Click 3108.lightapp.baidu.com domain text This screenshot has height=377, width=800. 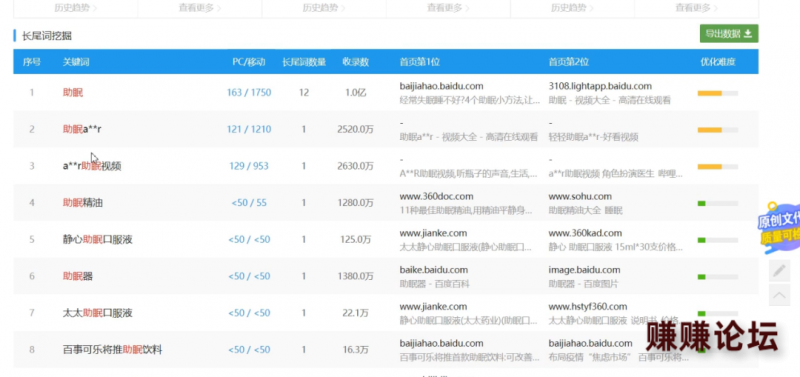(x=600, y=86)
